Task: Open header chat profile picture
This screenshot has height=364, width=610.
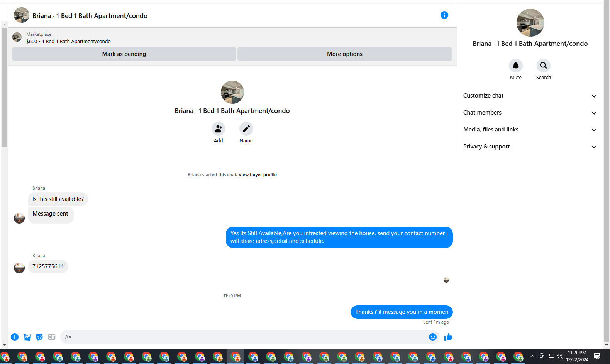Action: (22, 15)
